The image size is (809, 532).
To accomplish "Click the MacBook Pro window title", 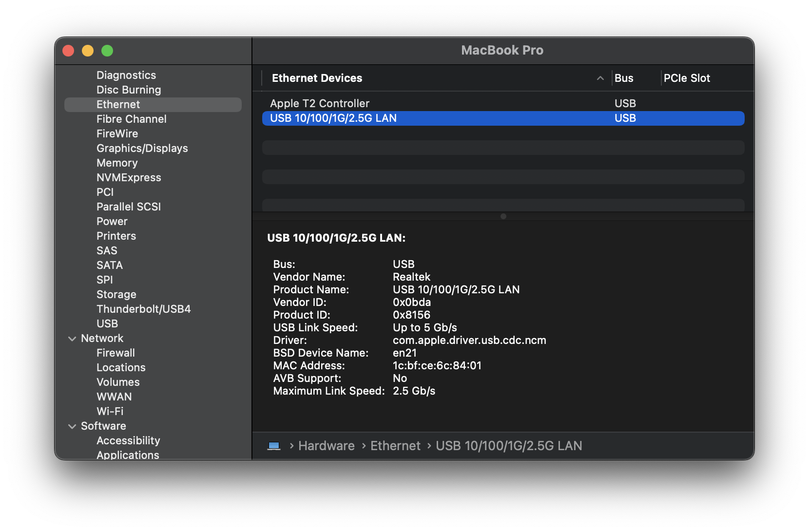I will click(502, 50).
